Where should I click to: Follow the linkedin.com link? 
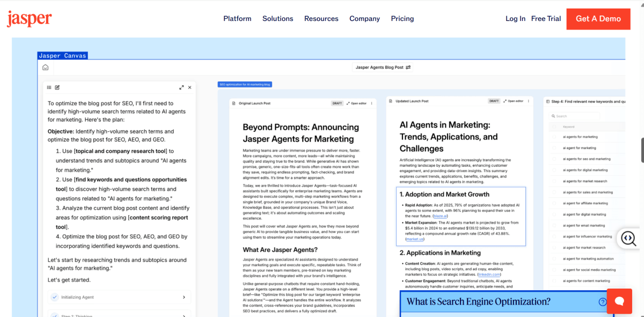click(x=489, y=274)
